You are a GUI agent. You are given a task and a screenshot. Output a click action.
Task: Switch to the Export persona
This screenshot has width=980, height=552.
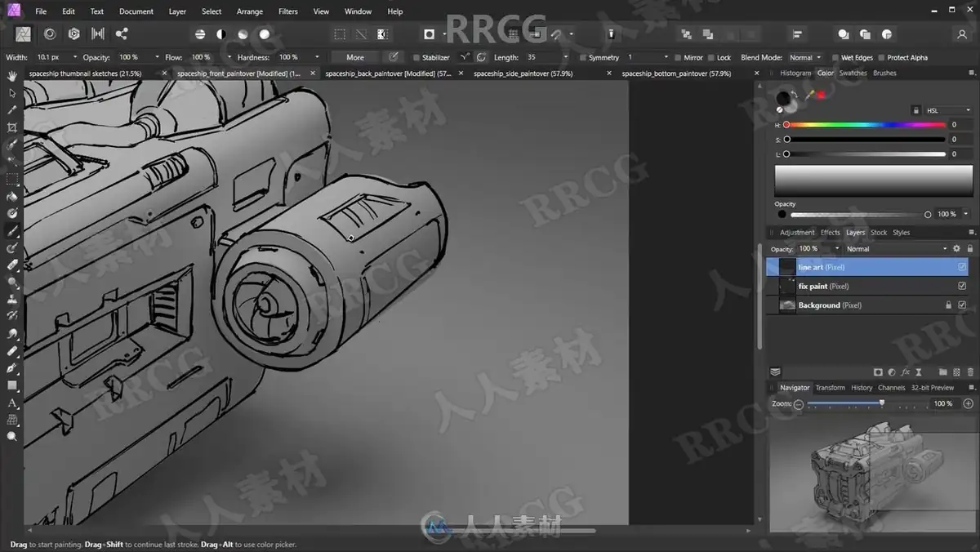click(x=122, y=34)
